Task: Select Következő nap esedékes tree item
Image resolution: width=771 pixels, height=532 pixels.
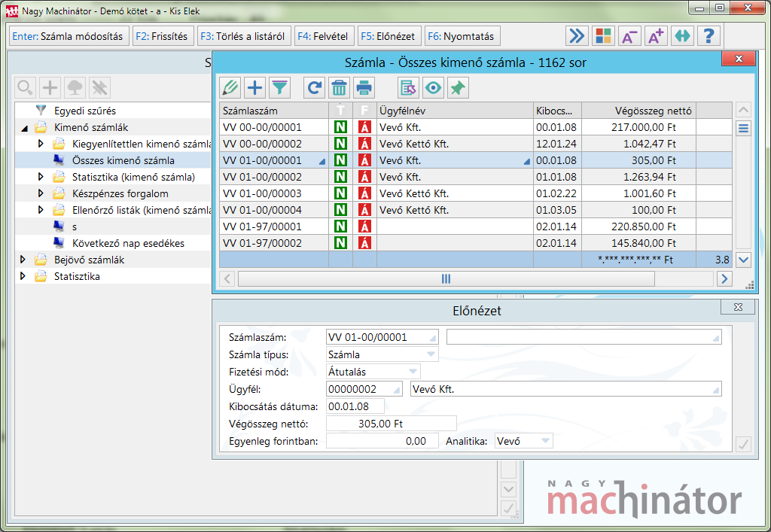Action: pos(128,243)
